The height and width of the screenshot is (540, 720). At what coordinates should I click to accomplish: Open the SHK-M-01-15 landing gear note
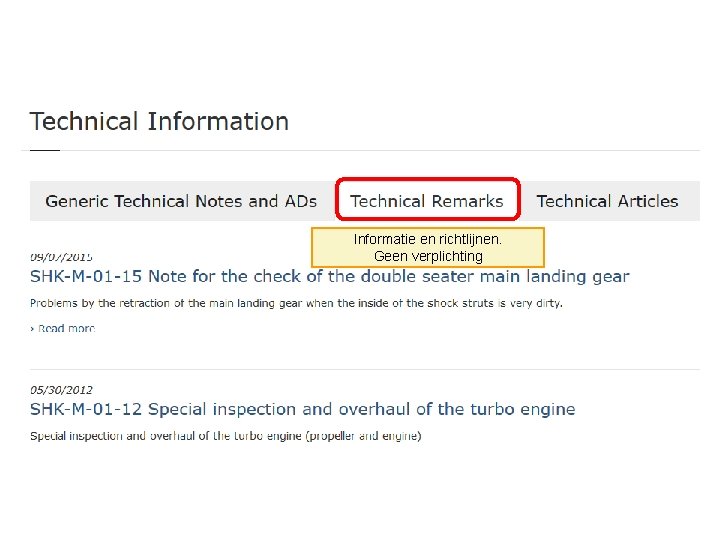point(330,276)
